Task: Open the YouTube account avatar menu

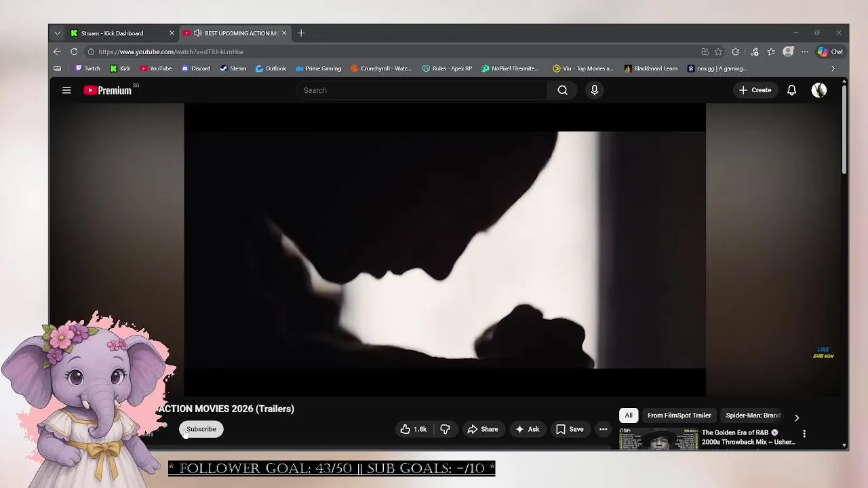Action: (819, 90)
